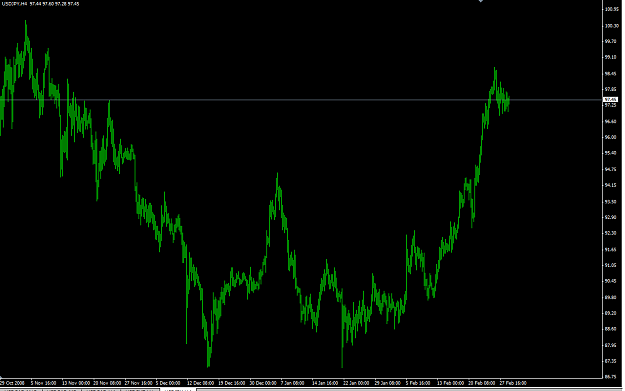Select the 5 Feb 16:00 time label
Viewport: 625px width, 391px height.
coord(418,383)
